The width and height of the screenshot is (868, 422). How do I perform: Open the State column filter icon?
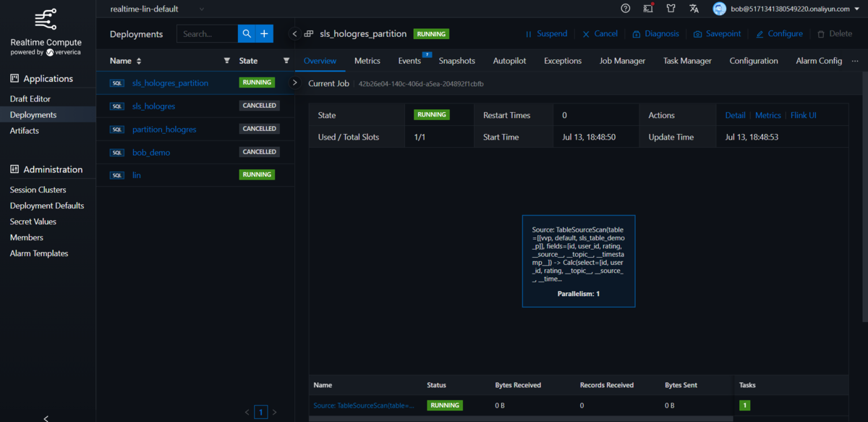point(286,61)
